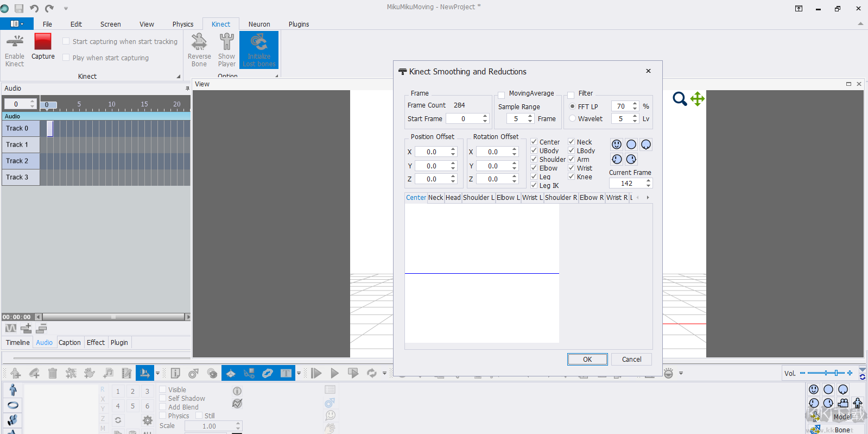Uncheck the Shoulder checkbox

pos(534,159)
